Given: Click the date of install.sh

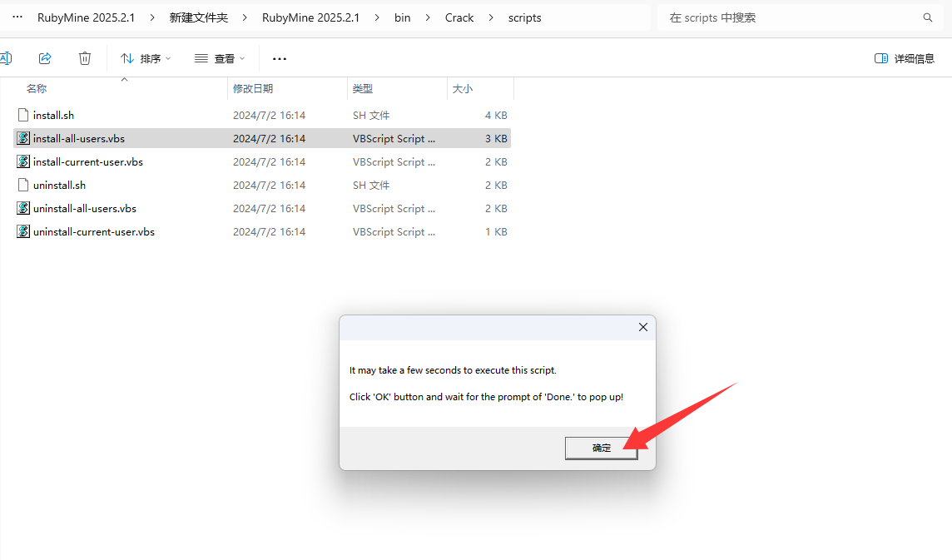Looking at the screenshot, I should [269, 116].
